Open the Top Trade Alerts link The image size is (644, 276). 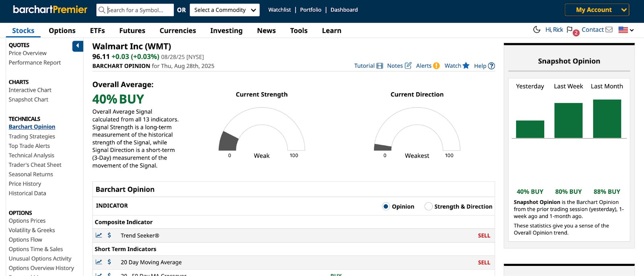[29, 146]
